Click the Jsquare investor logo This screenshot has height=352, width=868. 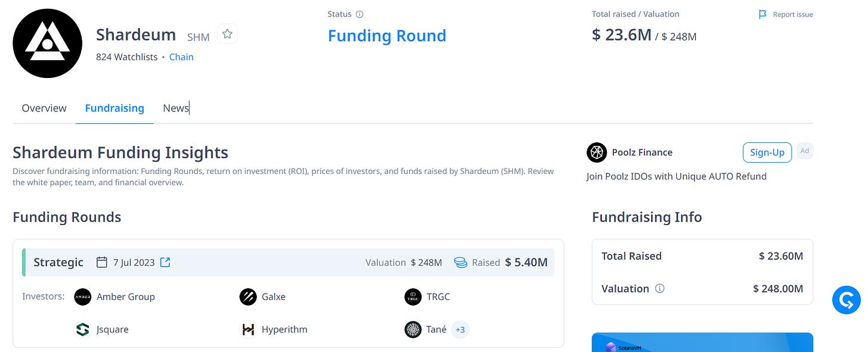(82, 329)
